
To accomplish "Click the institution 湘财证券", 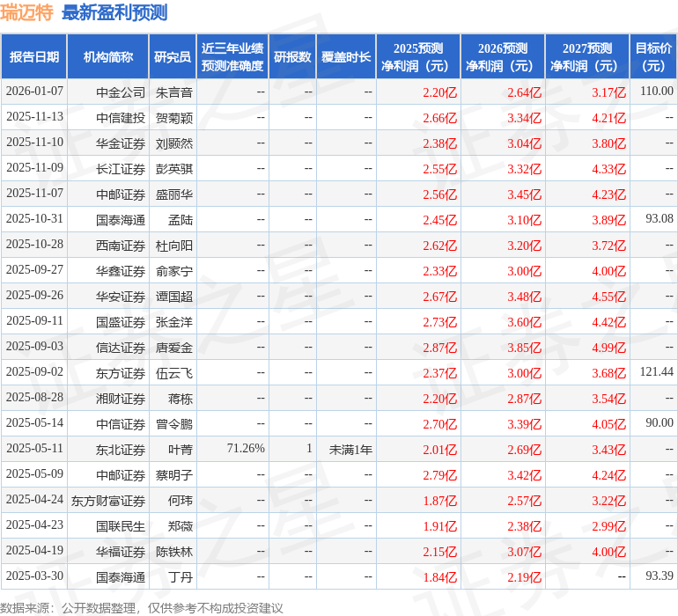I will pos(121,398).
